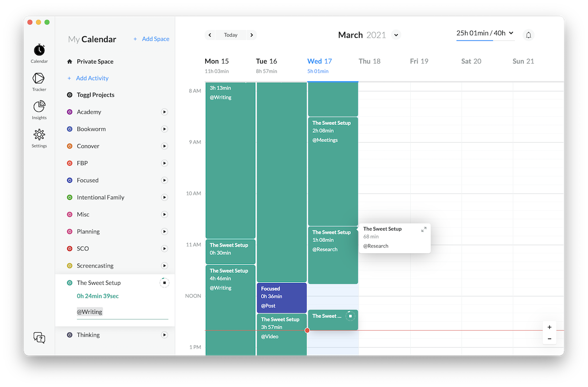Open the Insights pie chart view
Viewport: 588px width, 387px height.
39,110
